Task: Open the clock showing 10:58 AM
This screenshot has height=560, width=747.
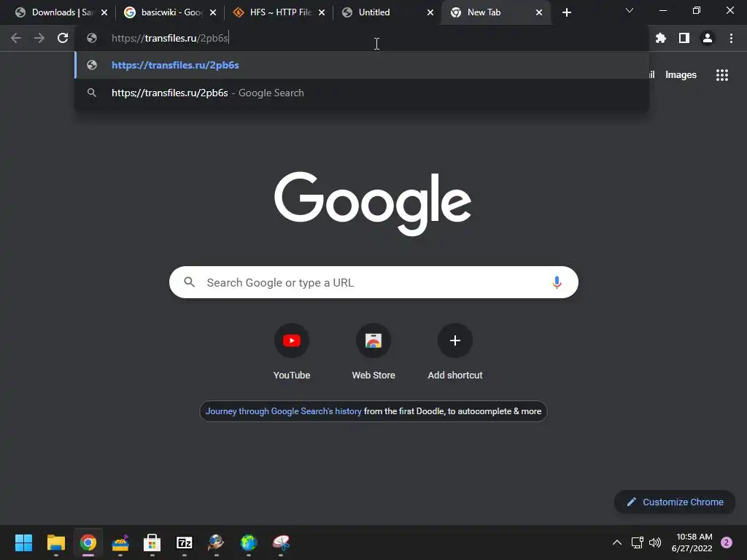Action: click(692, 542)
